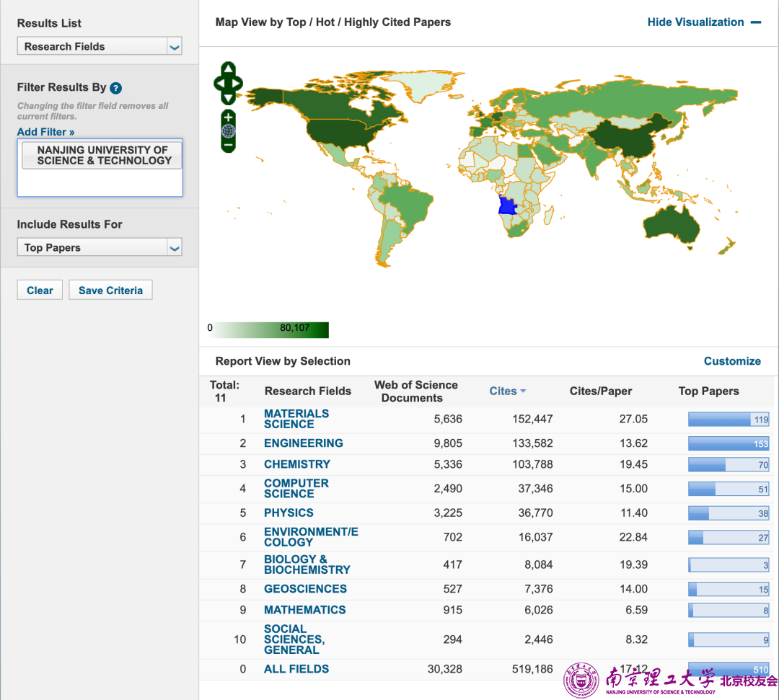Image resolution: width=779 pixels, height=700 pixels.
Task: Select Brazil on the world map
Action: point(408,203)
